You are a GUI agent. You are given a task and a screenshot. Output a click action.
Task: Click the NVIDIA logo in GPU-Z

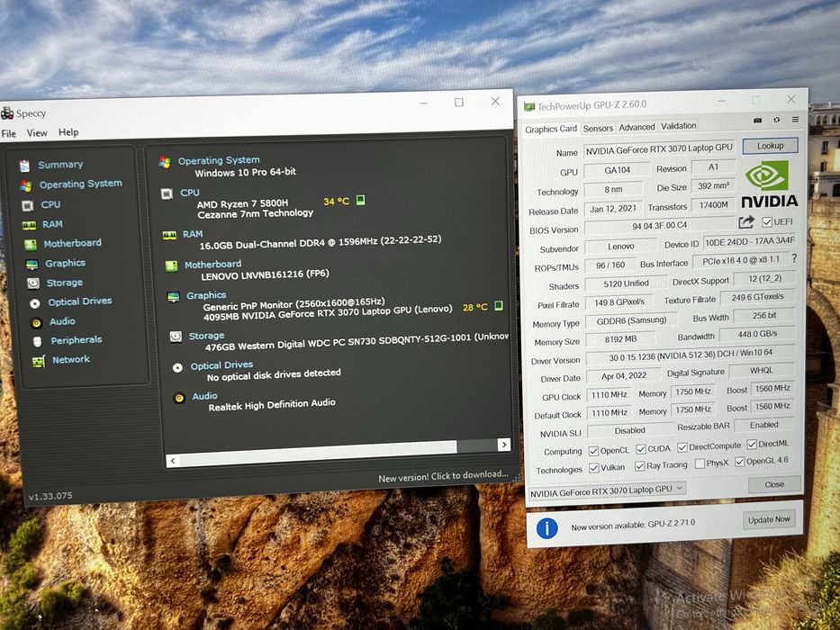(769, 184)
